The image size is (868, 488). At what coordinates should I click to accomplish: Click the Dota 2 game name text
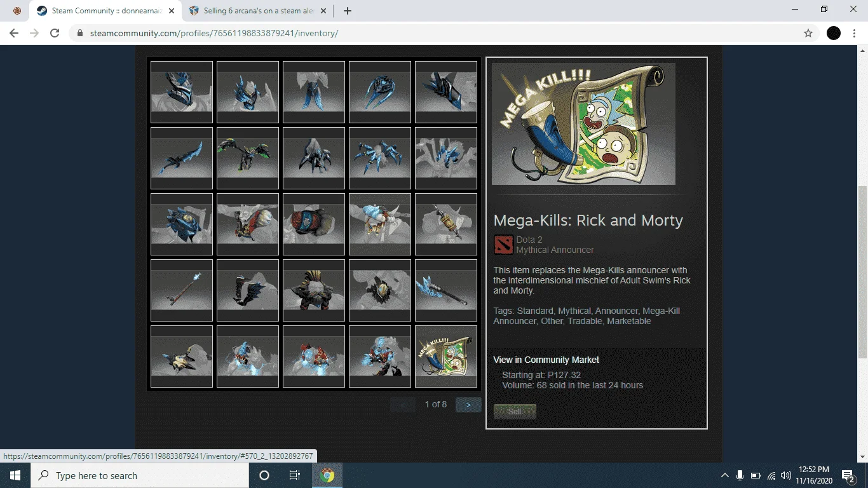(x=529, y=240)
